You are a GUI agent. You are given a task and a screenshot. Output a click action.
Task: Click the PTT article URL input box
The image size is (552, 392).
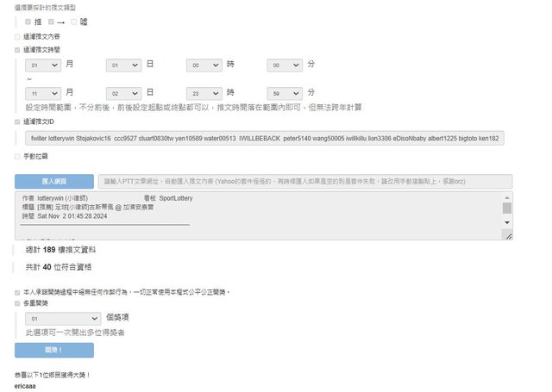tap(305, 182)
